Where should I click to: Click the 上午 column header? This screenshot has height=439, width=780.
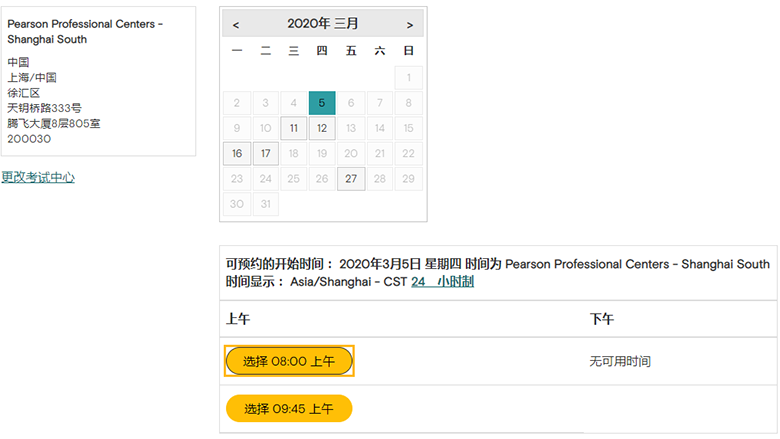[x=239, y=319]
